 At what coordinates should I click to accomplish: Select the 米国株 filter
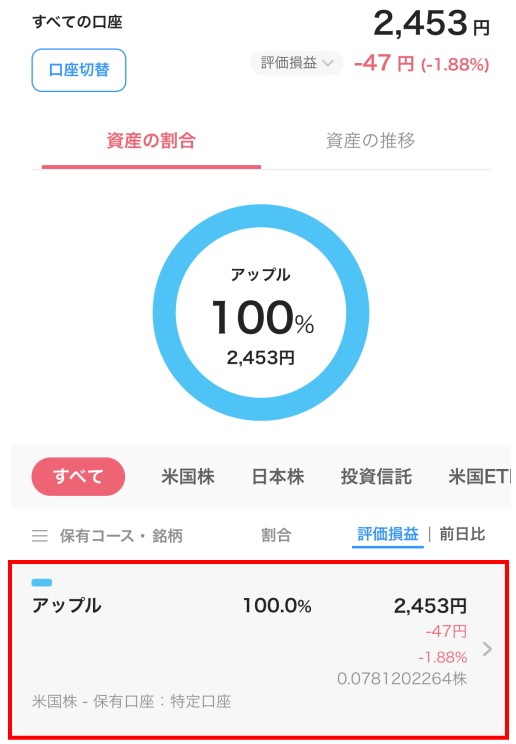coord(188,476)
